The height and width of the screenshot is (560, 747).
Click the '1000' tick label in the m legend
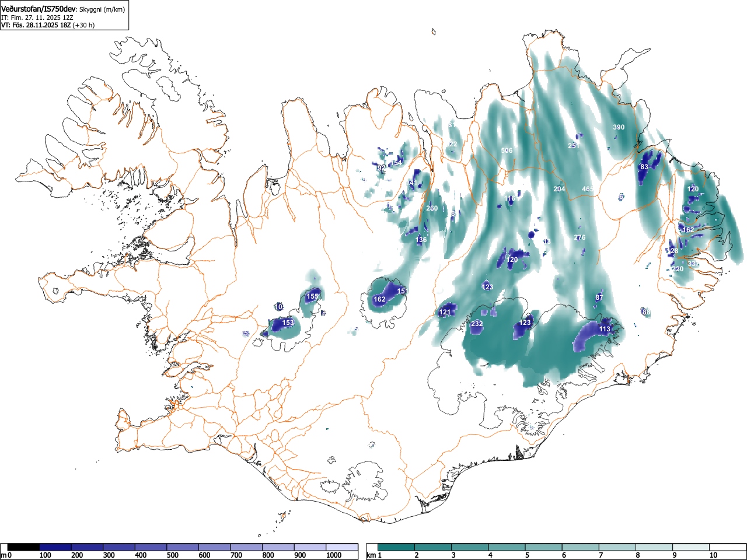click(x=334, y=555)
